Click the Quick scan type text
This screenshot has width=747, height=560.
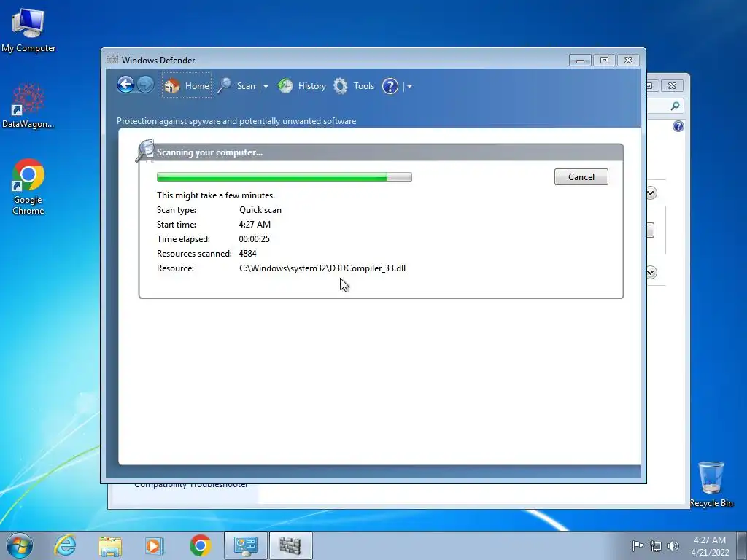click(260, 210)
